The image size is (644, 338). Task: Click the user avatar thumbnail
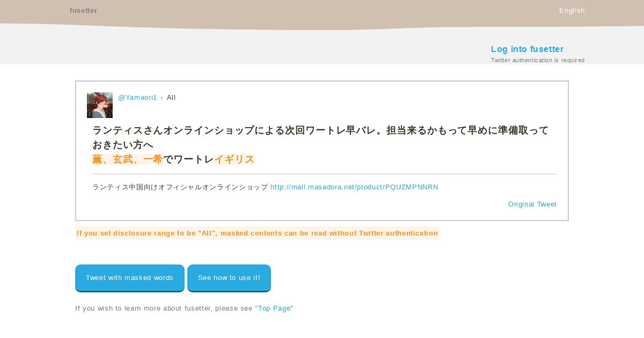click(100, 105)
